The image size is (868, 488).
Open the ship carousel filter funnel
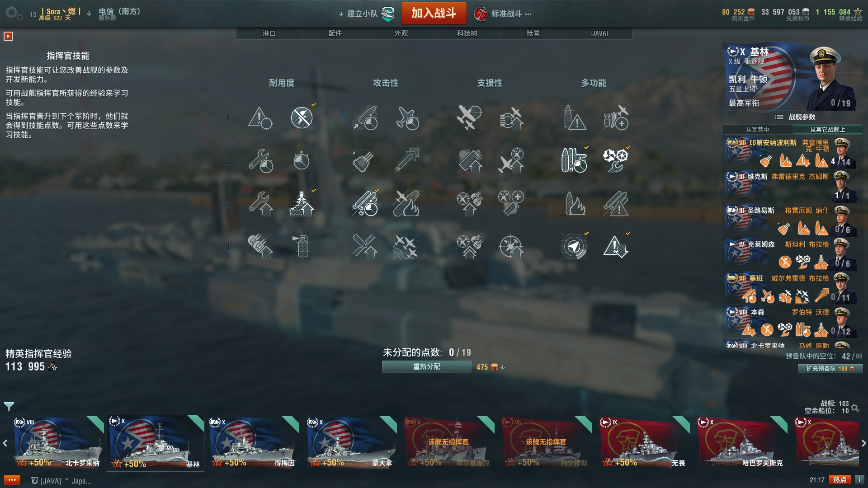[x=9, y=406]
